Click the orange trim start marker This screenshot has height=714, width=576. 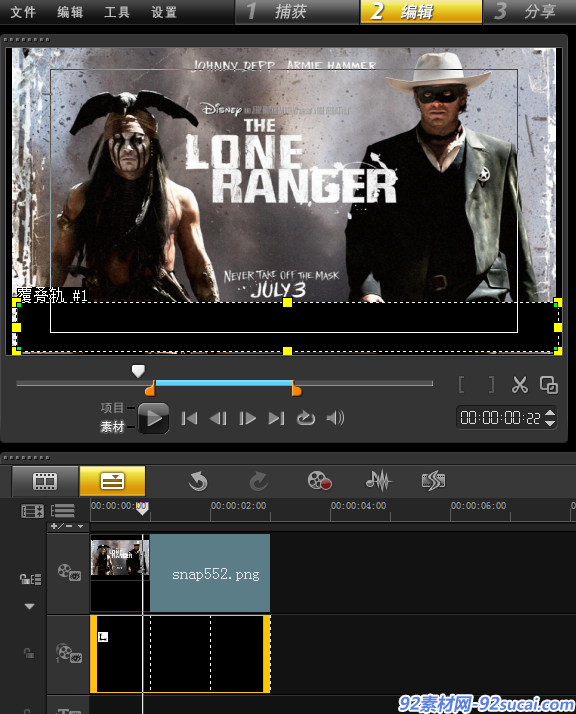click(150, 388)
